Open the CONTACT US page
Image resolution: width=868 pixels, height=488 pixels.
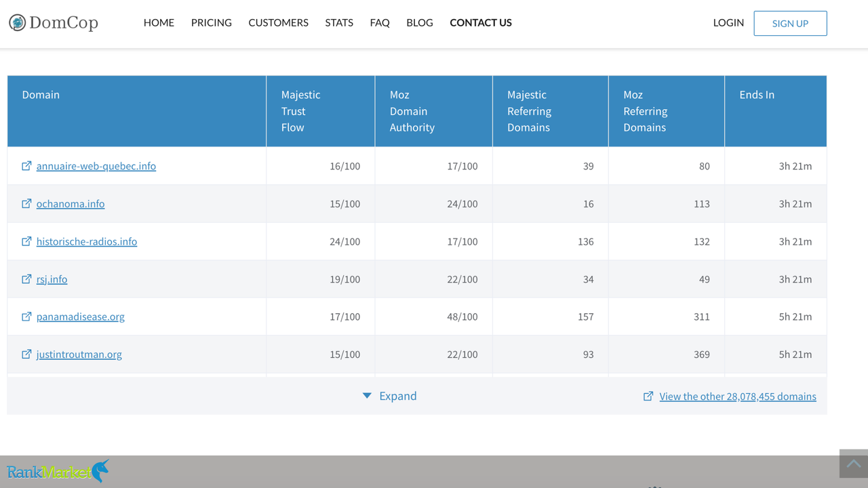[481, 22]
